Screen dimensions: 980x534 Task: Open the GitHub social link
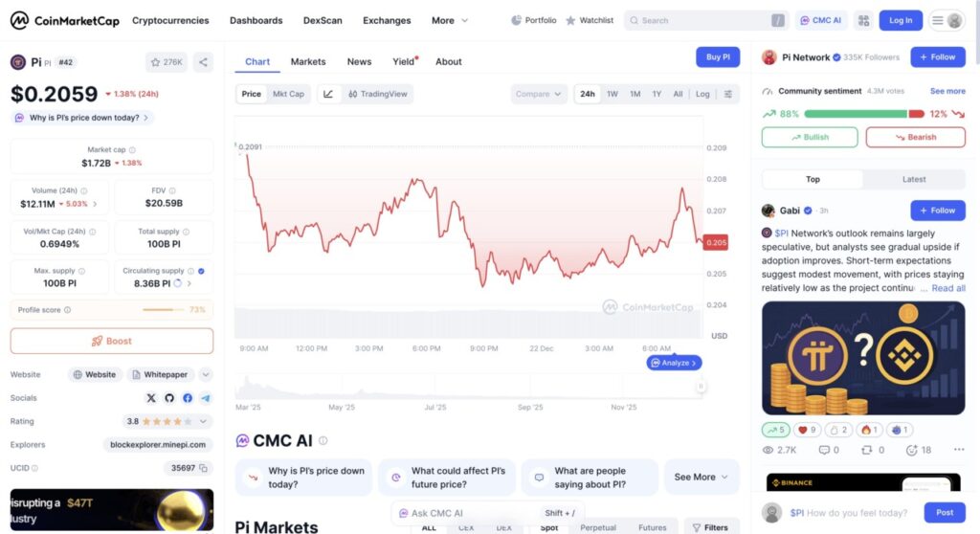coord(169,398)
